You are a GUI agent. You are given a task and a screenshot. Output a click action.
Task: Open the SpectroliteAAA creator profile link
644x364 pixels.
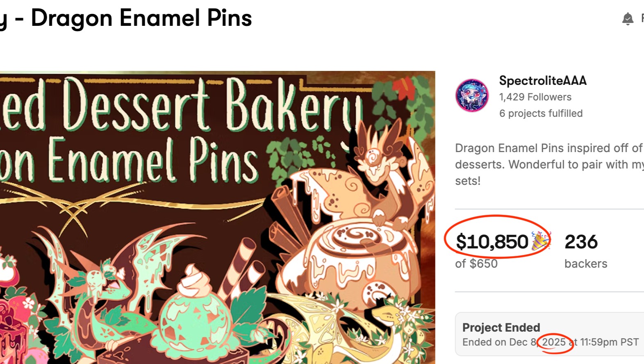pyautogui.click(x=543, y=81)
